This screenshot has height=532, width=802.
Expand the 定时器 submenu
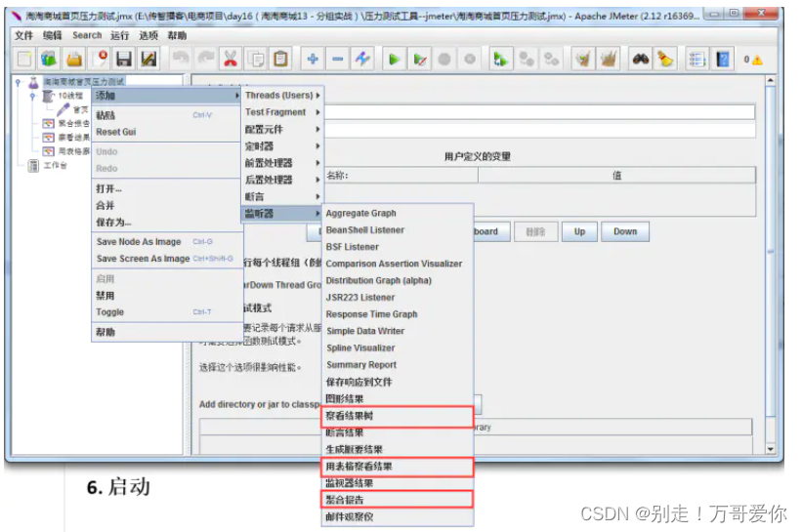pos(282,145)
